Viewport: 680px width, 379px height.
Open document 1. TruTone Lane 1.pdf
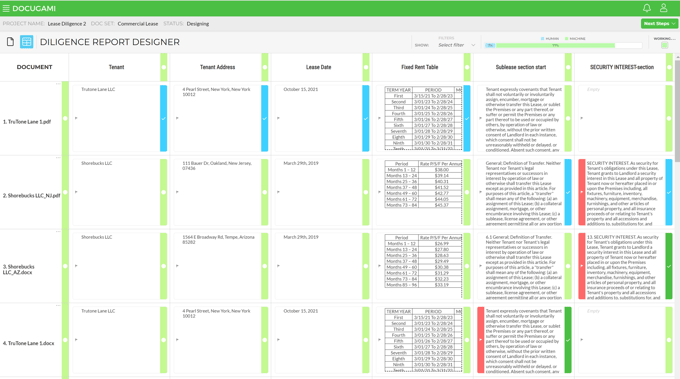click(27, 122)
